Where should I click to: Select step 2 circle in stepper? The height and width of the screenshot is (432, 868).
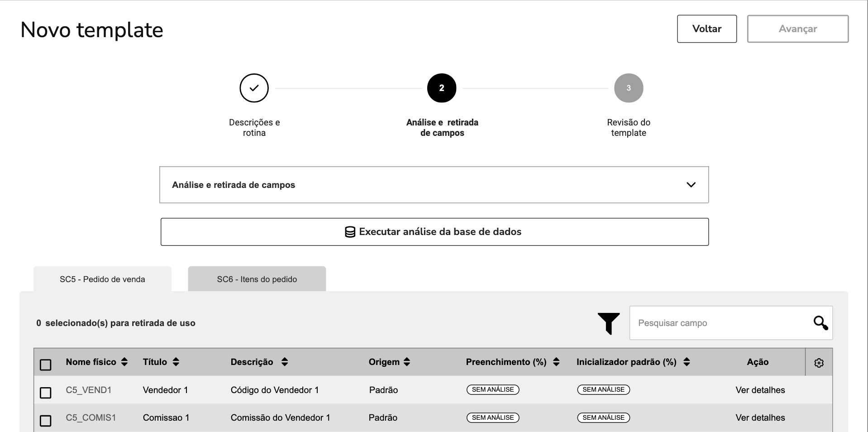click(x=442, y=88)
